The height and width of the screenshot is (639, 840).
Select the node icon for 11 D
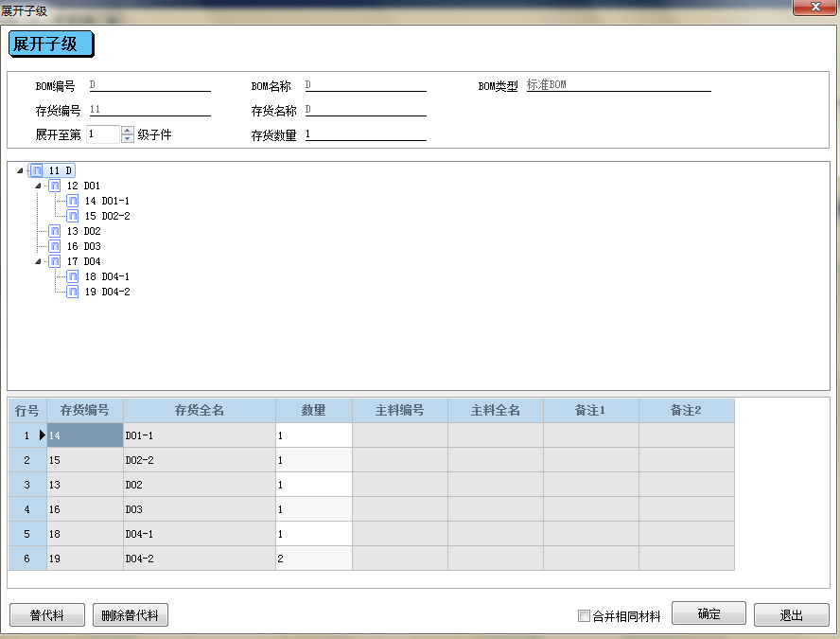[x=37, y=170]
